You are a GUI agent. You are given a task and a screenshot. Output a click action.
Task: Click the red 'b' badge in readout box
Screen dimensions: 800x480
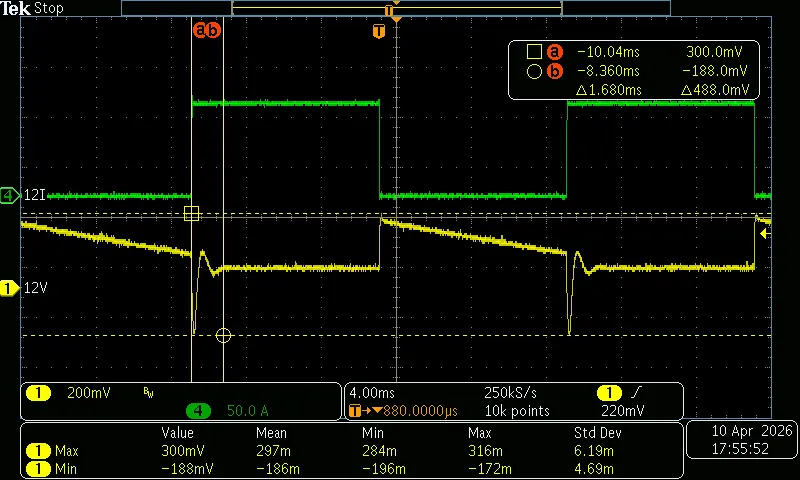point(555,71)
